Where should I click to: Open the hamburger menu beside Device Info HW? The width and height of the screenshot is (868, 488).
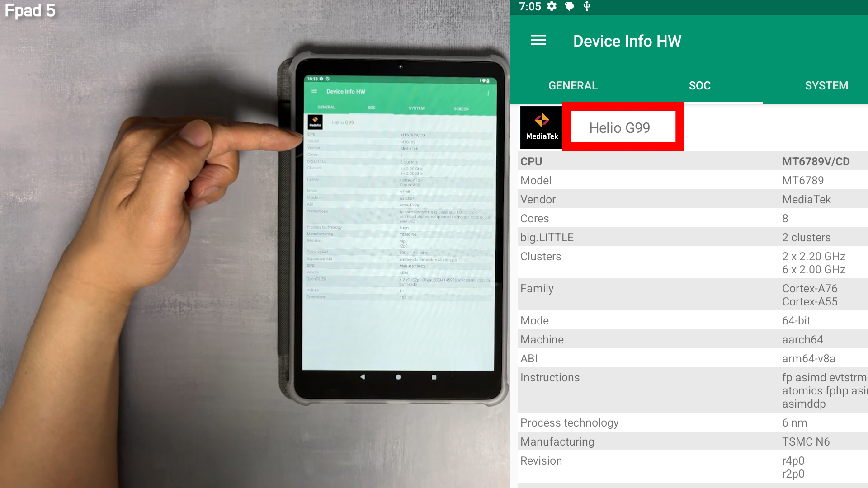[x=538, y=41]
